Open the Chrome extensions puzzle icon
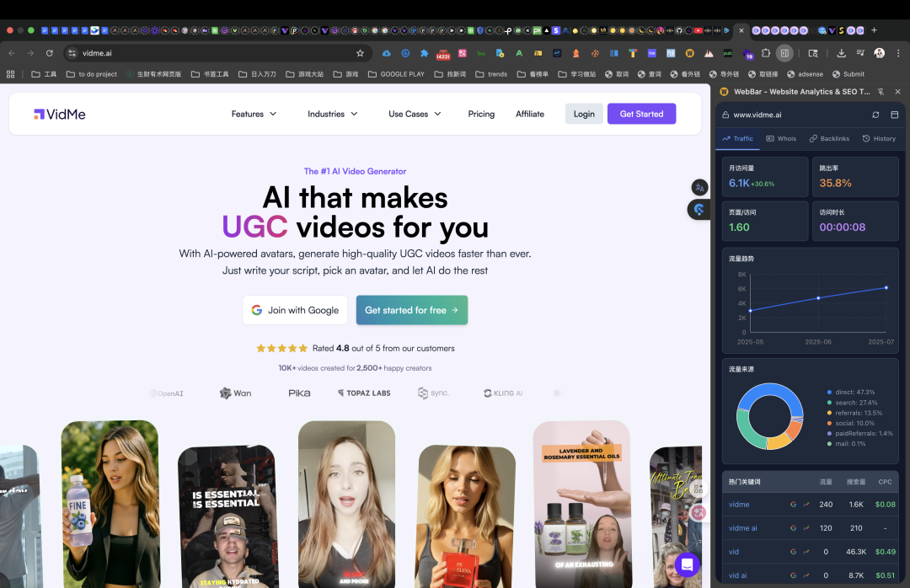The image size is (910, 588). tap(766, 53)
